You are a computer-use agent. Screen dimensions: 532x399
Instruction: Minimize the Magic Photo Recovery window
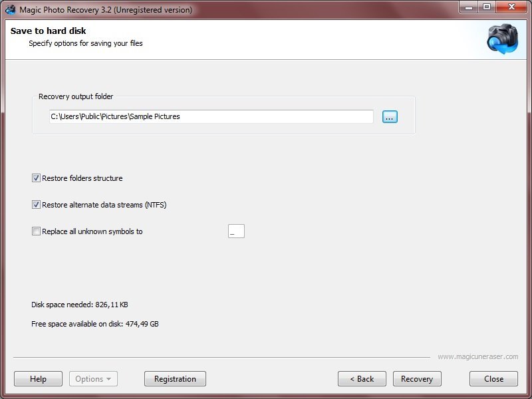pyautogui.click(x=469, y=7)
